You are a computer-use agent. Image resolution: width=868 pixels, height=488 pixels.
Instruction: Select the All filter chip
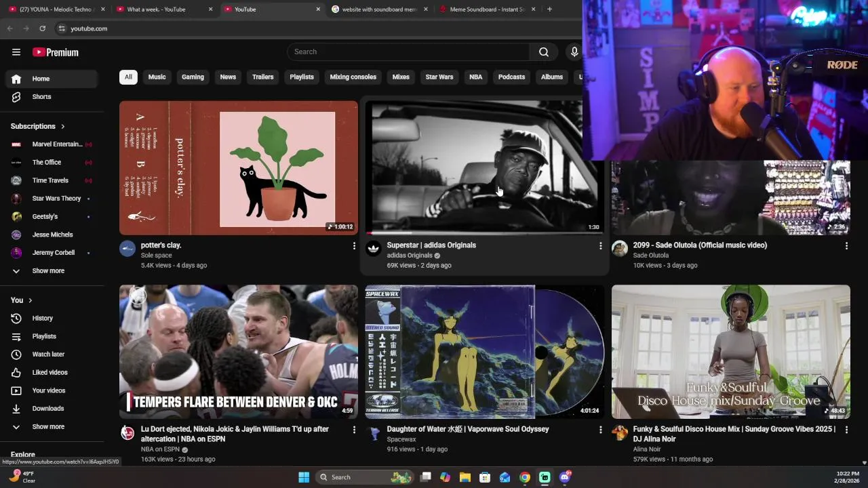click(128, 77)
